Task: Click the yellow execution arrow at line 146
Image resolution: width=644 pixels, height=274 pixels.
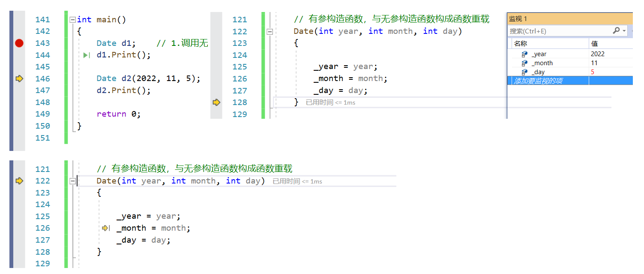Action: tap(19, 78)
